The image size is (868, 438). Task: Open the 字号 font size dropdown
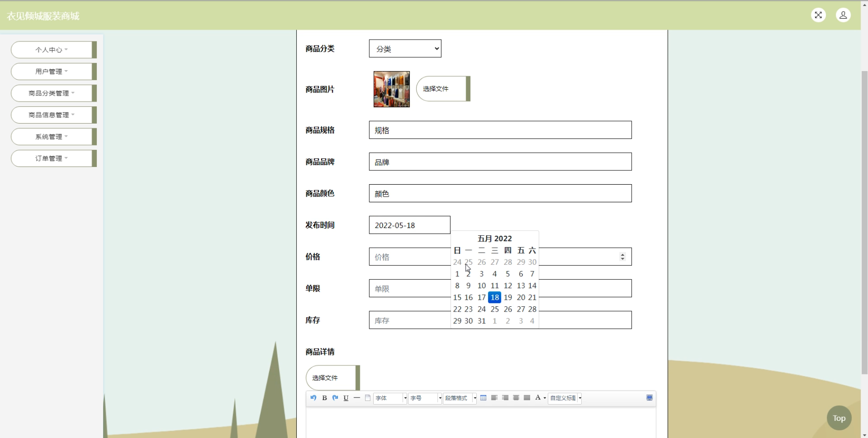(425, 398)
